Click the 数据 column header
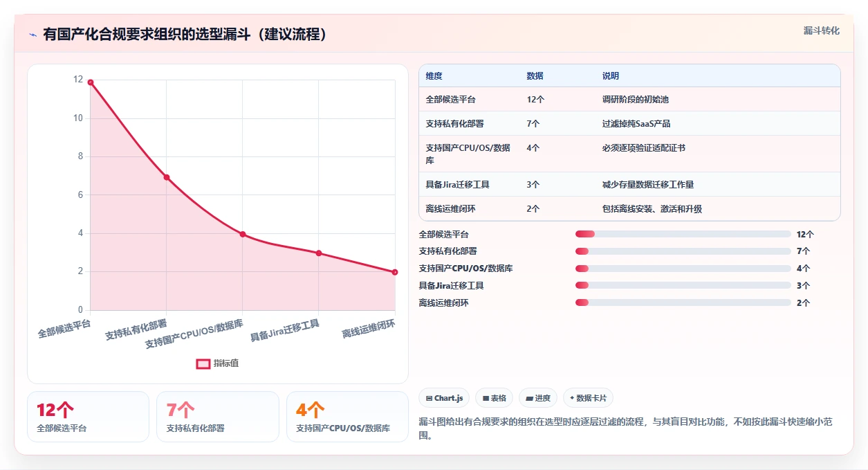868x470 pixels. pos(535,76)
